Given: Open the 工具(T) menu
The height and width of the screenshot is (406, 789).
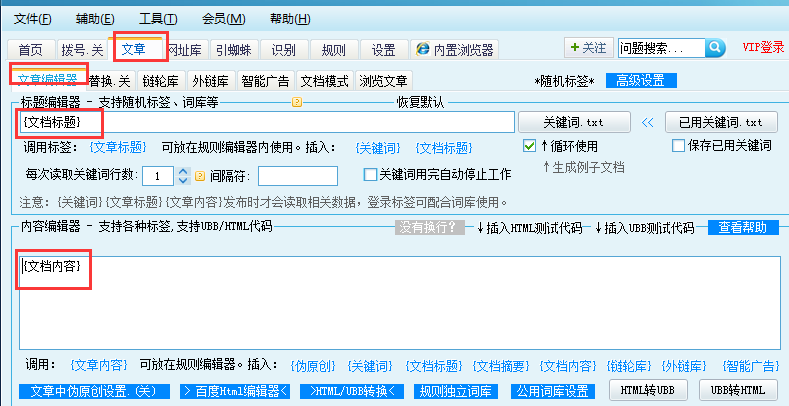Looking at the screenshot, I should (158, 19).
